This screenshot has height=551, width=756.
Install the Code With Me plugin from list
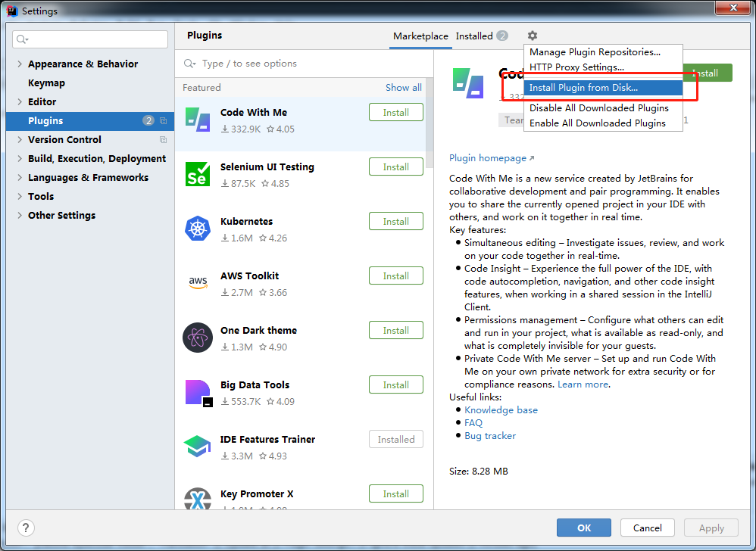pyautogui.click(x=396, y=112)
